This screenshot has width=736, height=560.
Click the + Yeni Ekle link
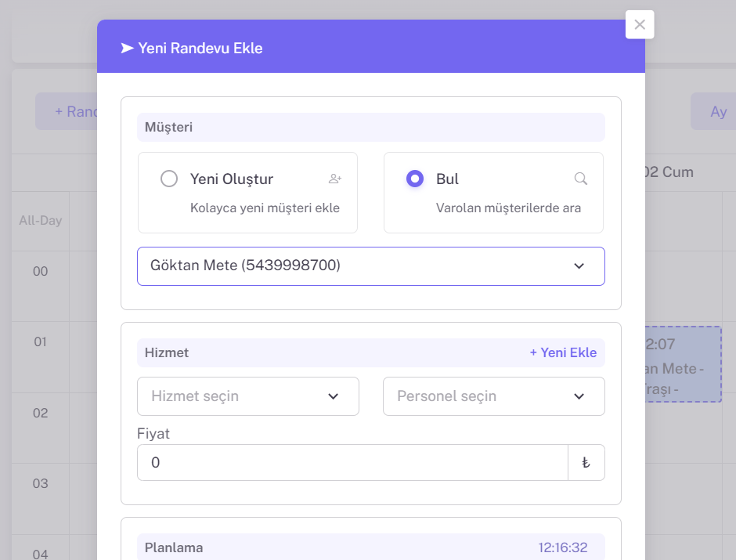click(563, 352)
